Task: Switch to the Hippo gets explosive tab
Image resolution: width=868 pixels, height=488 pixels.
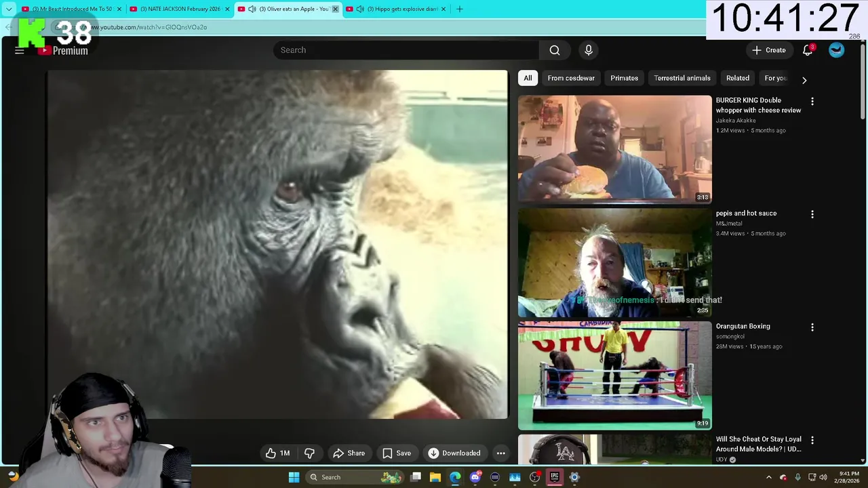Action: [397, 9]
